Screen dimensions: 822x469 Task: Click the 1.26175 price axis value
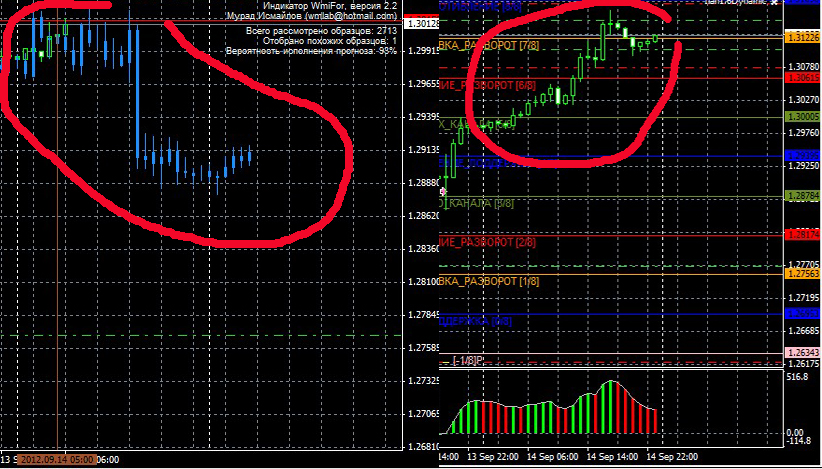tap(803, 363)
